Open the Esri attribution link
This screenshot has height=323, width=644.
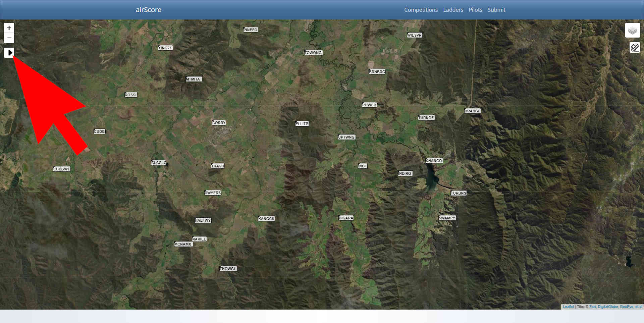(x=592, y=307)
